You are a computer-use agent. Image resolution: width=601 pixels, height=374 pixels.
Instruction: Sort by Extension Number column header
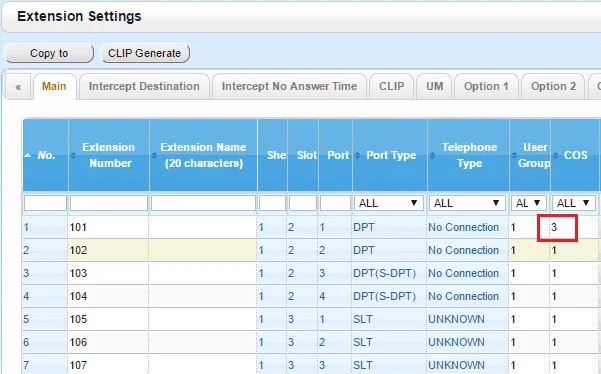click(109, 155)
